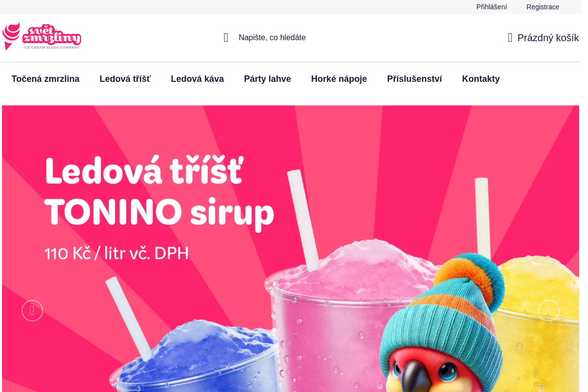Go to previous banner slide arrow
The height and width of the screenshot is (392, 588).
pos(32,311)
